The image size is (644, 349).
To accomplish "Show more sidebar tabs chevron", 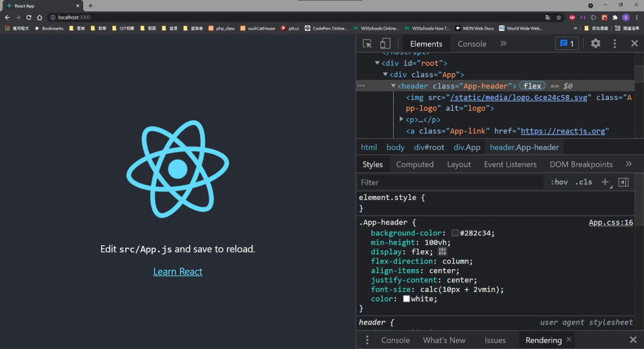I will tap(628, 164).
